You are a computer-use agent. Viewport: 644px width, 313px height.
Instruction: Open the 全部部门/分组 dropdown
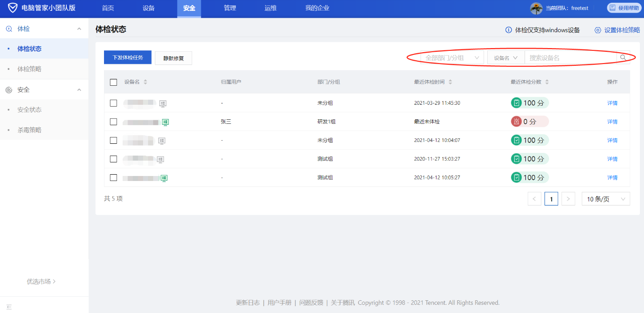pyautogui.click(x=452, y=58)
